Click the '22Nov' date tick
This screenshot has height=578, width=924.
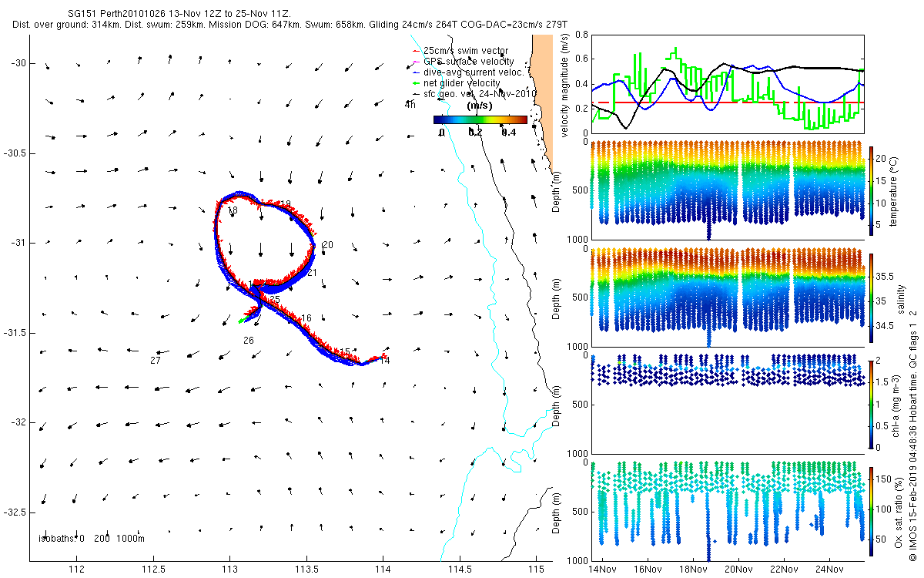[x=785, y=570]
